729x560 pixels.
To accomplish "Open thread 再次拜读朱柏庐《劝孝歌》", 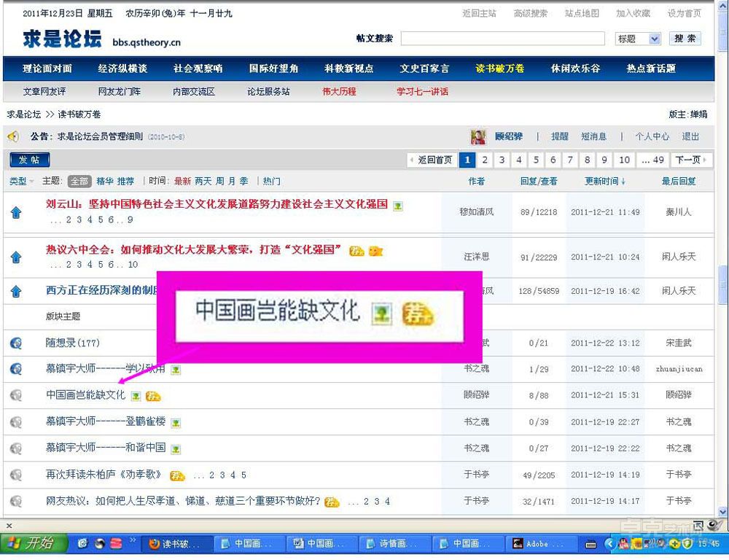I will point(104,475).
